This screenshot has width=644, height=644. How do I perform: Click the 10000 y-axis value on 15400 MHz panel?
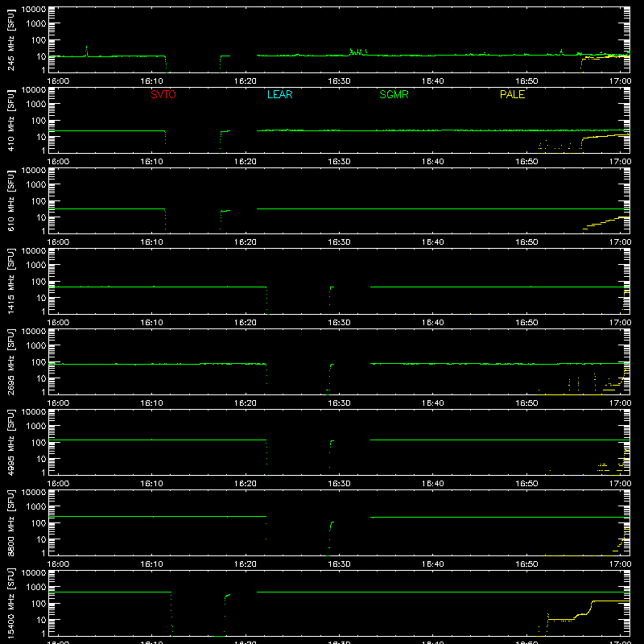coord(33,573)
